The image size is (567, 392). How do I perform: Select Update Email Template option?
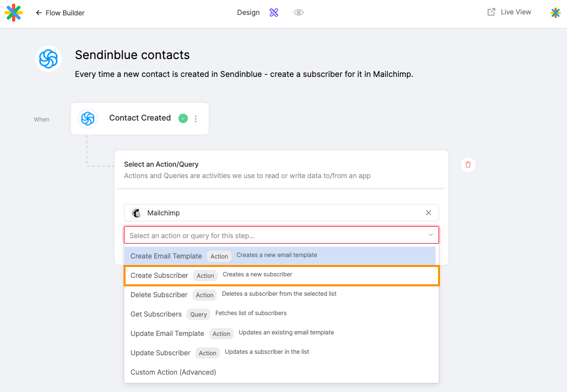click(282, 333)
